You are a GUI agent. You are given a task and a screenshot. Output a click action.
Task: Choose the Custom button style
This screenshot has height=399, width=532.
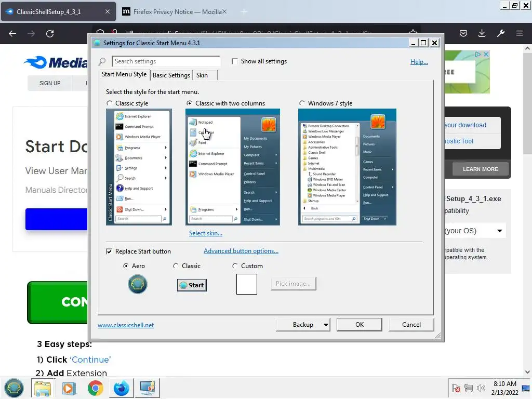tap(235, 266)
